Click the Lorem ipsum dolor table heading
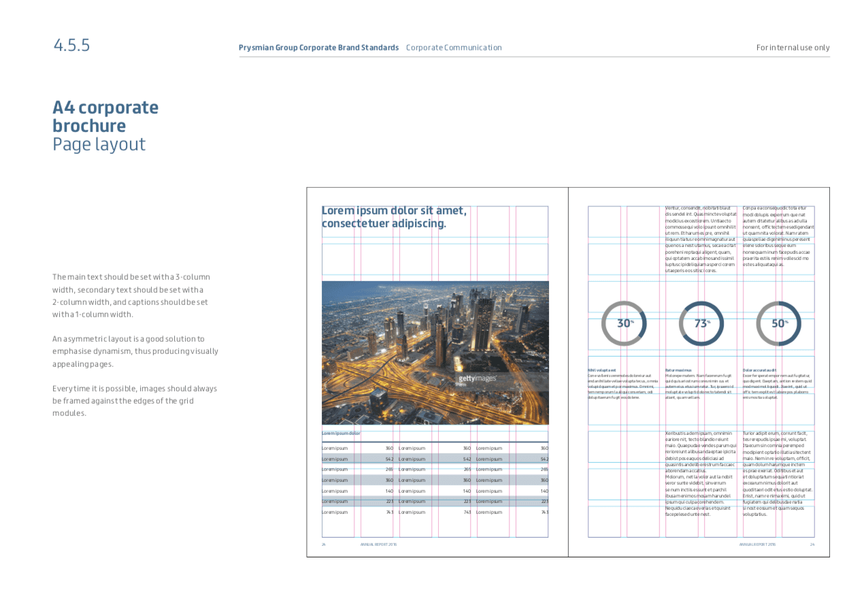 [x=341, y=434]
